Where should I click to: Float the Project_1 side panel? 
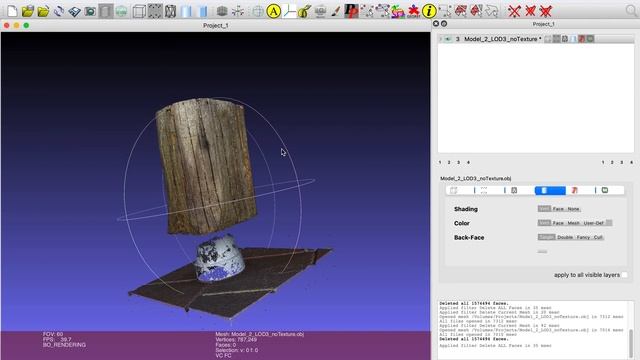444,24
